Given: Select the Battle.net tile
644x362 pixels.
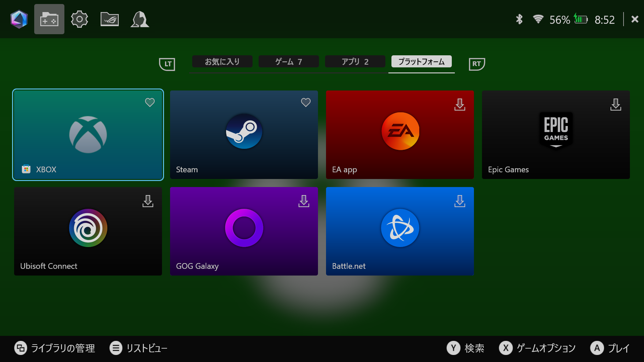Looking at the screenshot, I should click(400, 231).
